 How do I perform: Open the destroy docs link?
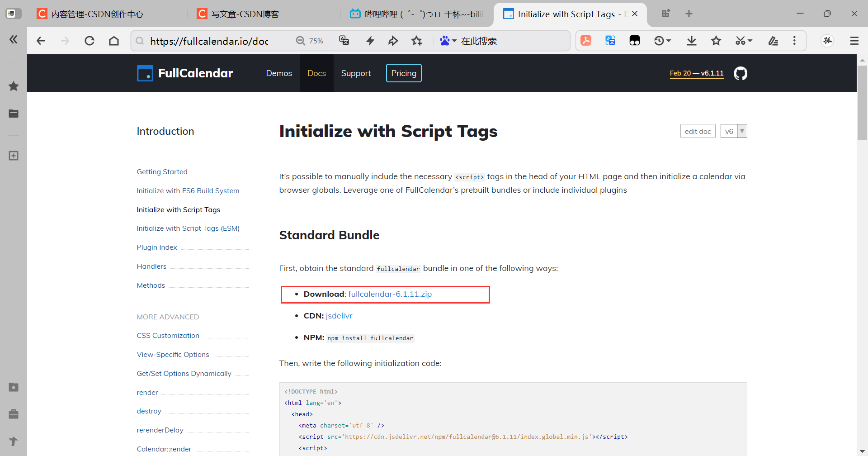[149, 411]
